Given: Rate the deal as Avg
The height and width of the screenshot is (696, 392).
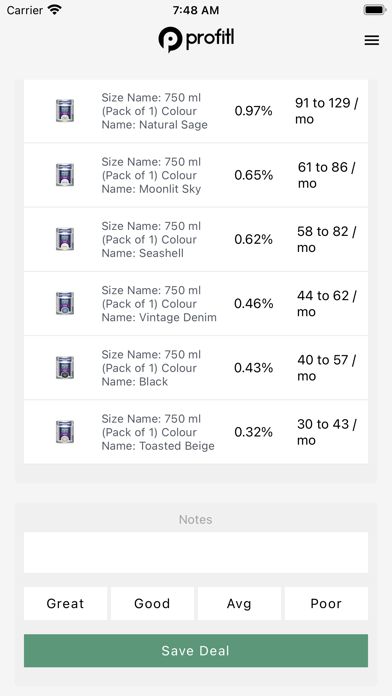Looking at the screenshot, I should [239, 603].
